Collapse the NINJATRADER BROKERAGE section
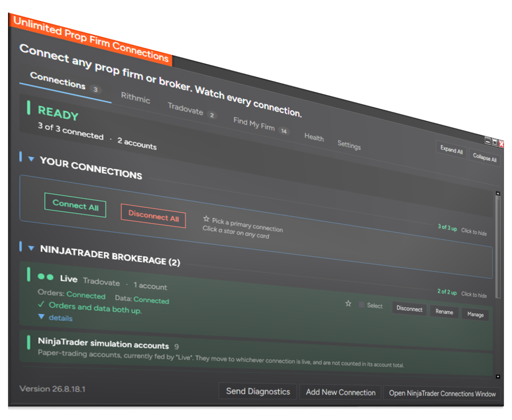 pyautogui.click(x=31, y=248)
